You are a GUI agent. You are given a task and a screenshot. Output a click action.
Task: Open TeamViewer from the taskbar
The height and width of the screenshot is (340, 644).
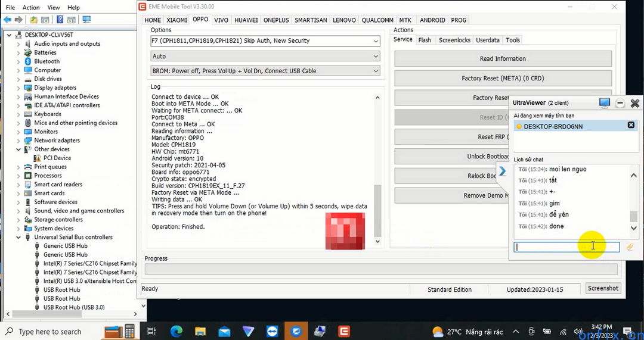pyautogui.click(x=273, y=332)
